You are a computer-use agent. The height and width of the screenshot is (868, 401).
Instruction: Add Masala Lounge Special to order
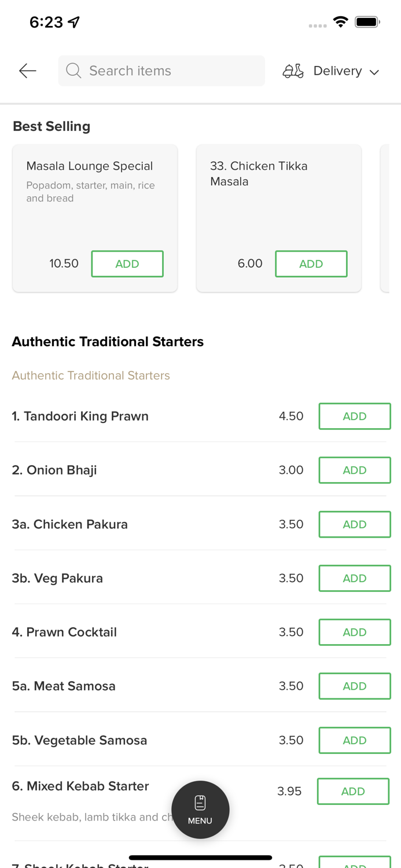[127, 264]
